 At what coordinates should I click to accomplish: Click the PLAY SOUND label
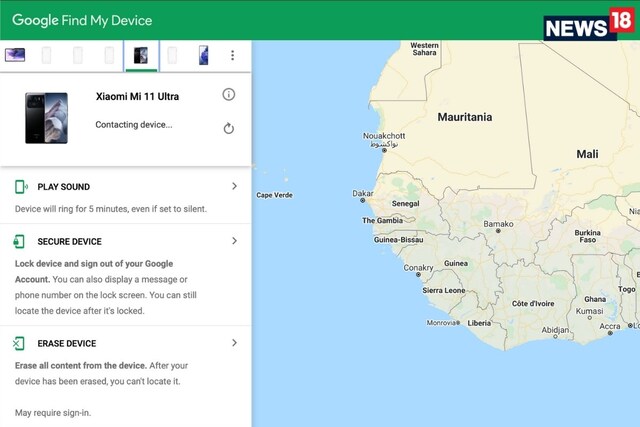63,187
